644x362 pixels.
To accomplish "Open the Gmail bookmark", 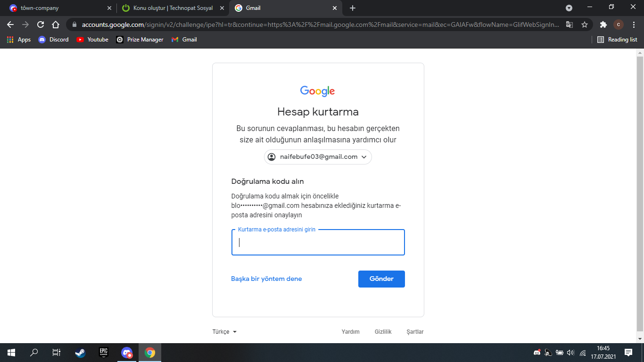I will [184, 40].
